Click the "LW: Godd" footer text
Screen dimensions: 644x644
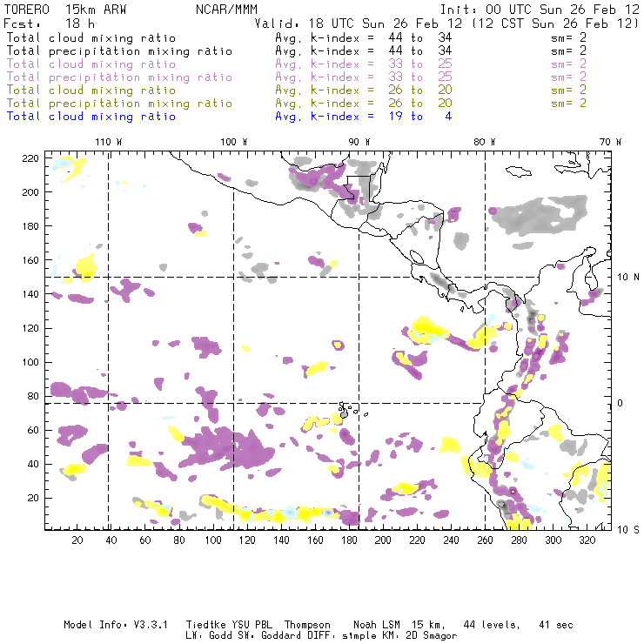point(209,635)
